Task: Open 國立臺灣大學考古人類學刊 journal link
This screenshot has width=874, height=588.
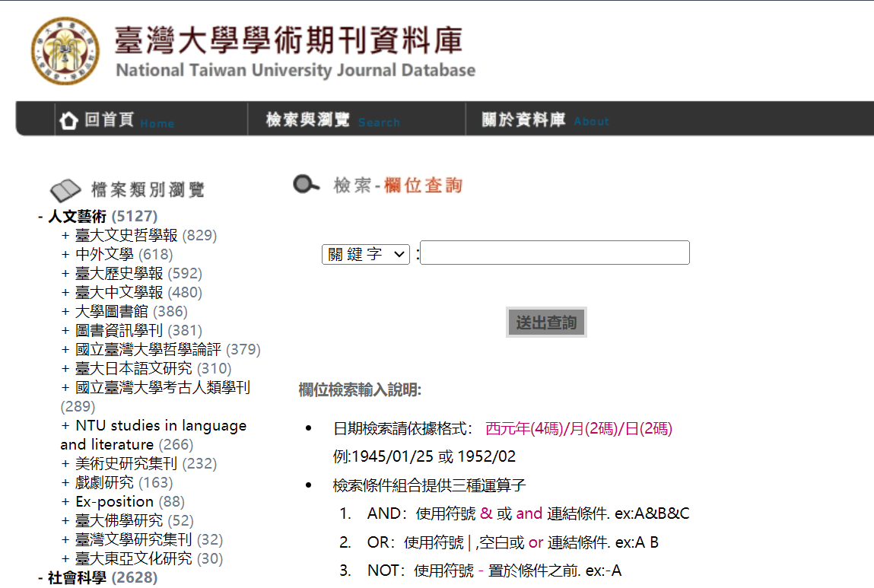Action: 163,387
